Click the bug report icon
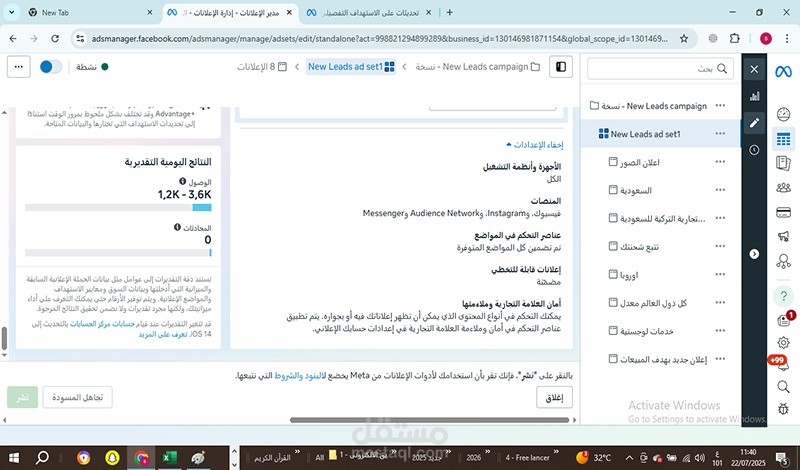Viewport: 800px width, 470px height. pos(783,408)
